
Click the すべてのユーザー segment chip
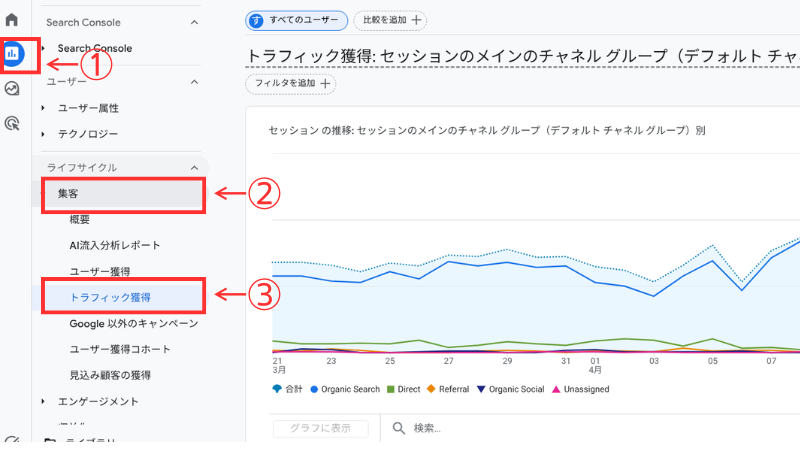(297, 20)
